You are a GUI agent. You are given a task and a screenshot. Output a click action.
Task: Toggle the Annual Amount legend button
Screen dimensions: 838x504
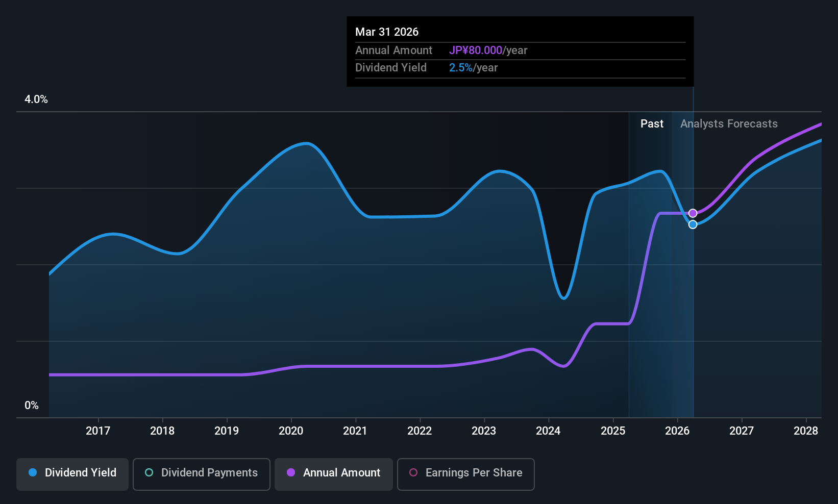click(x=334, y=474)
